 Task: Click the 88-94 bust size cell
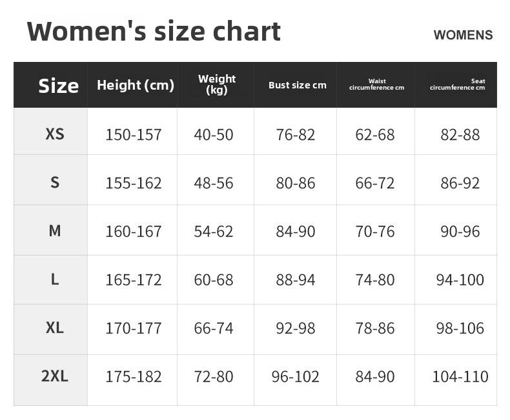click(x=296, y=280)
